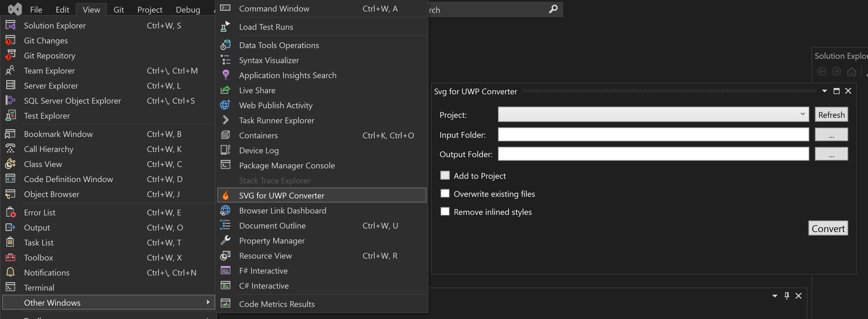
Task: Select Package Manager Console menu item
Action: coord(287,166)
